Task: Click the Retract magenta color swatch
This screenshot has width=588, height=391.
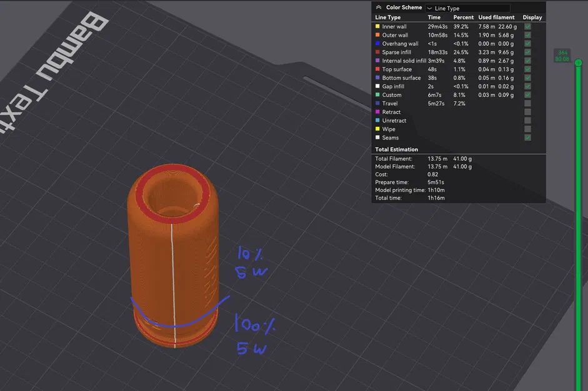Action: (377, 112)
